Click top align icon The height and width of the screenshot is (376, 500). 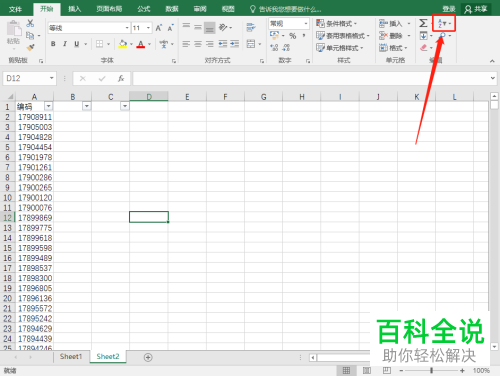tap(186, 26)
